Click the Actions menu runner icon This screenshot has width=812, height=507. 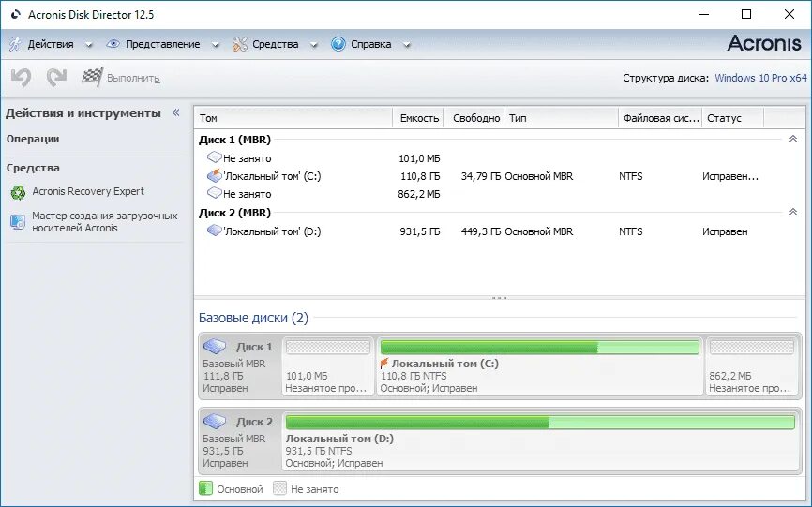point(15,44)
